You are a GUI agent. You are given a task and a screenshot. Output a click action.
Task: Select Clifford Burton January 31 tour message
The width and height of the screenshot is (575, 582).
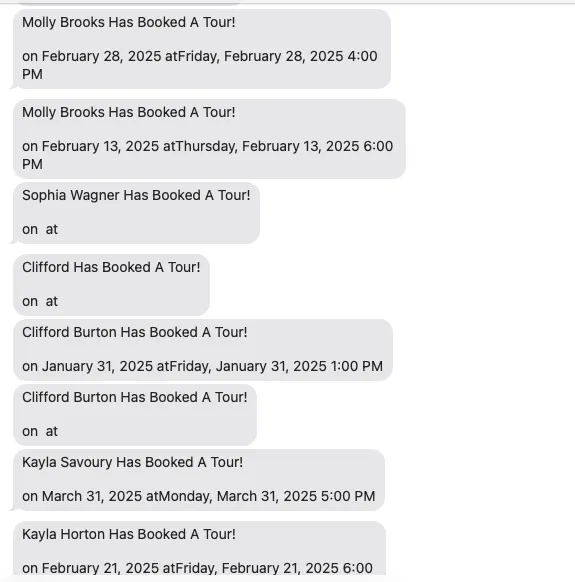coord(203,350)
